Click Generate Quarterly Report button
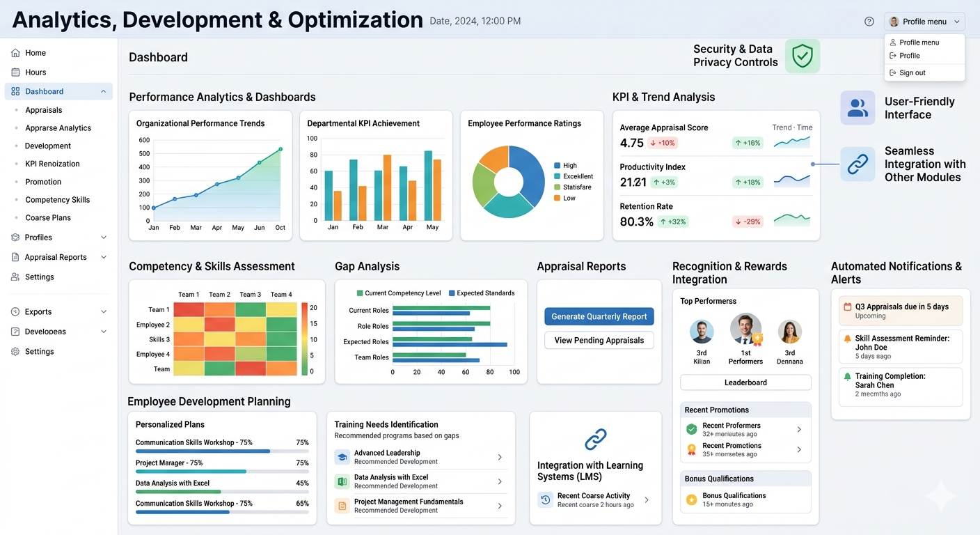Screen dimensions: 980x535 (x=599, y=316)
